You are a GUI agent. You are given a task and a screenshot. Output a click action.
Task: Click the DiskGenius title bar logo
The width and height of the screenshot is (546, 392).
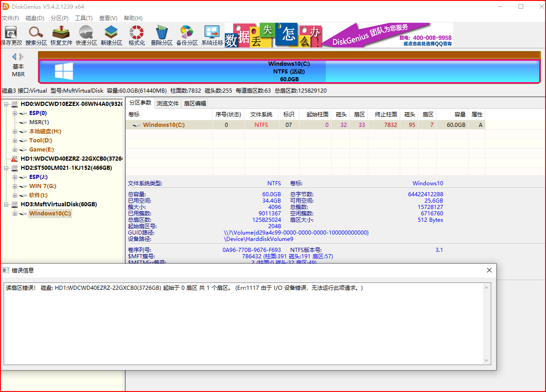click(5, 6)
